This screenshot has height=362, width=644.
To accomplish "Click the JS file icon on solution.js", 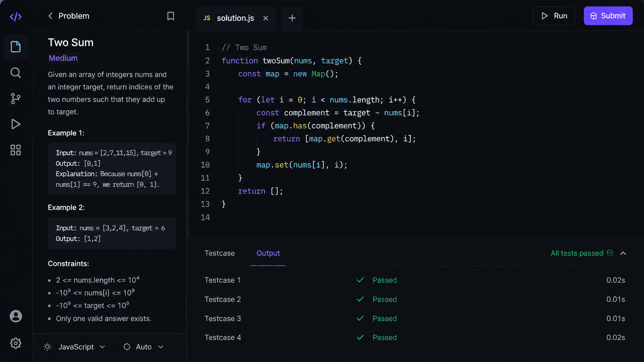I will pos(207,18).
